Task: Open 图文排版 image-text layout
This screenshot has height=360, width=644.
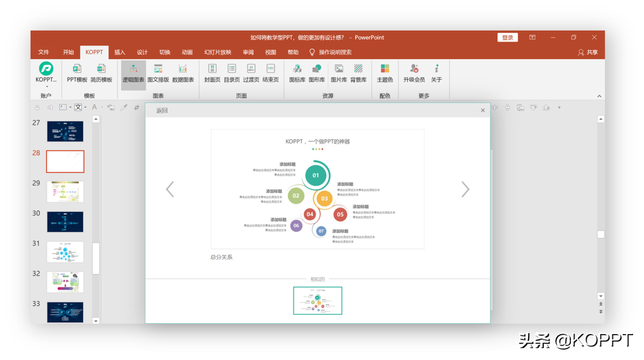Action: [x=158, y=73]
